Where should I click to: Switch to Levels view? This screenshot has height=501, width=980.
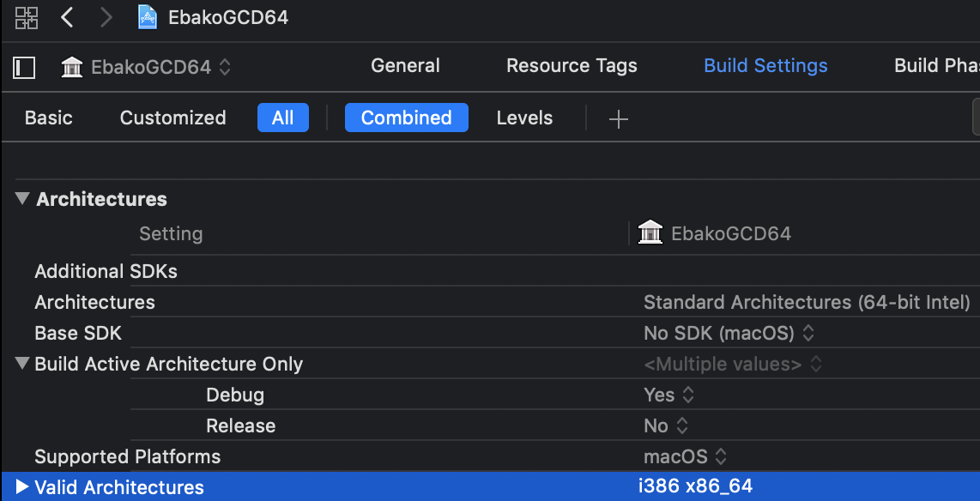pyautogui.click(x=524, y=118)
